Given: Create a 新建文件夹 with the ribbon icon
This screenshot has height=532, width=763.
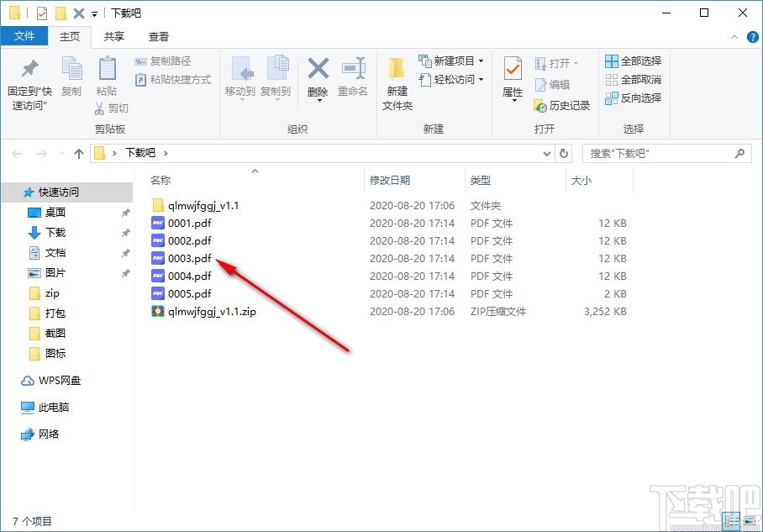Looking at the screenshot, I should click(x=397, y=80).
